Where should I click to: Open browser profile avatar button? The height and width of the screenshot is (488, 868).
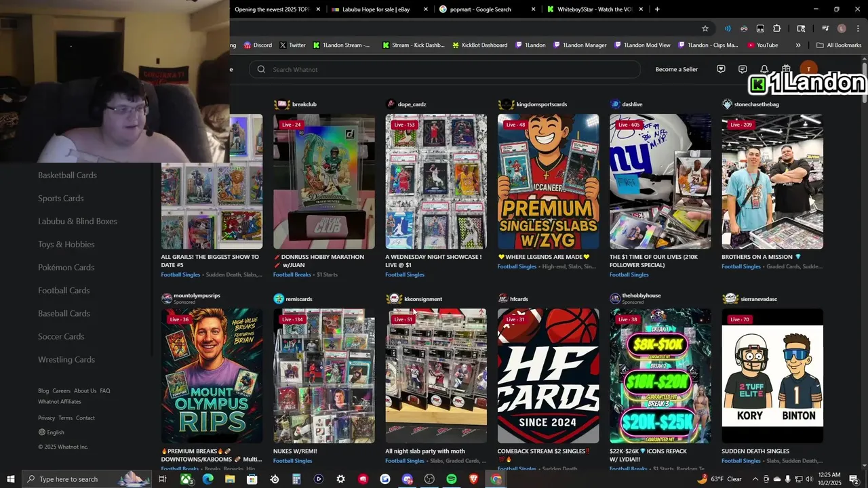[842, 28]
